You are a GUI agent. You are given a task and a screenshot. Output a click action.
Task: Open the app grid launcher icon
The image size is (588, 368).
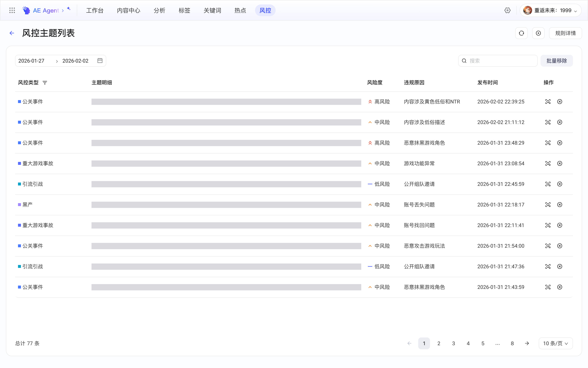(12, 10)
